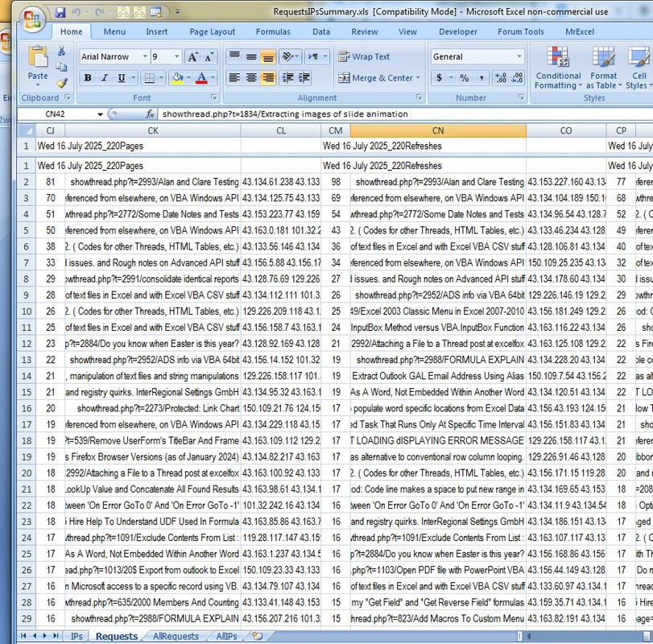Customize Quick Access Toolbar dropdown
The height and width of the screenshot is (644, 653).
177,13
